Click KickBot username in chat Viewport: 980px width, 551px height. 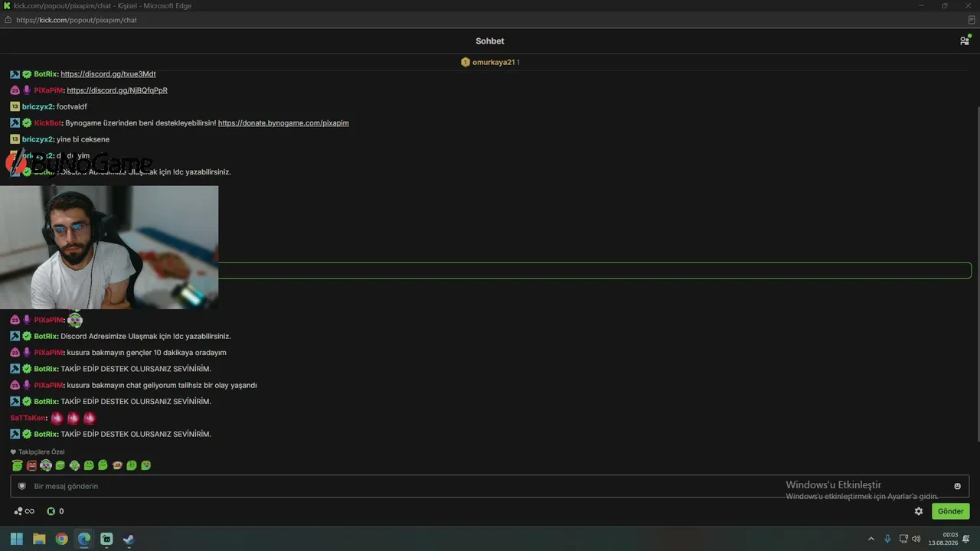coord(47,123)
